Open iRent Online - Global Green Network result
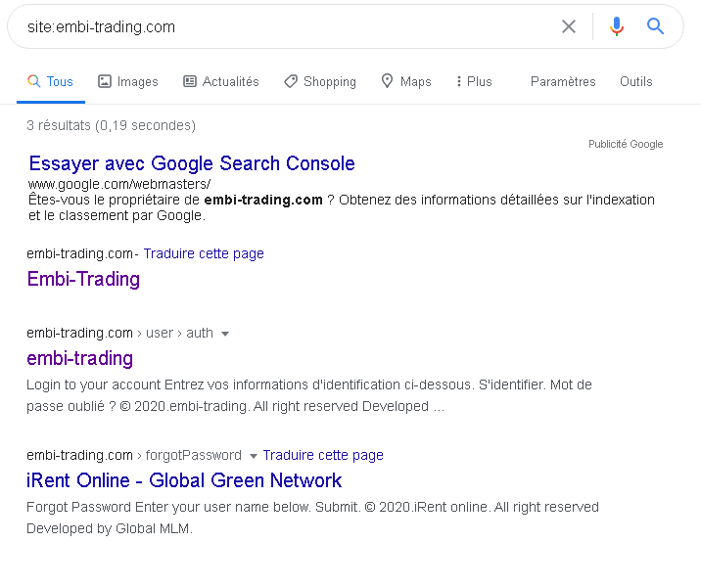This screenshot has width=701, height=588. 184,480
